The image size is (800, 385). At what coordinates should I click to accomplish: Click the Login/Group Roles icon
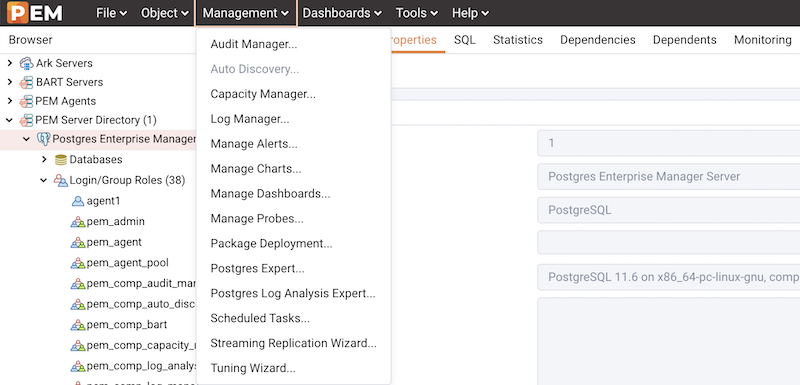coord(61,180)
